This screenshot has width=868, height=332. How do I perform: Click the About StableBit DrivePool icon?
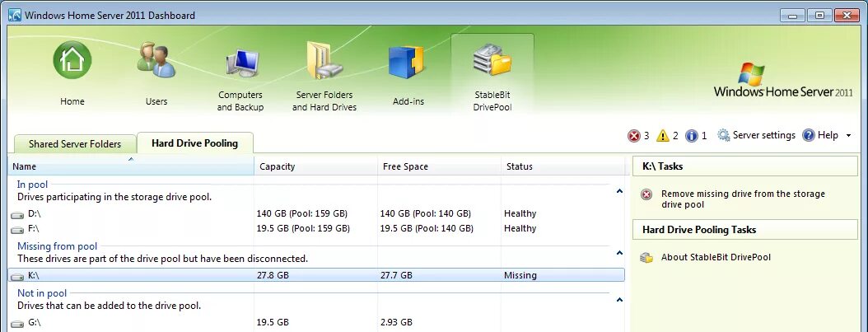pyautogui.click(x=646, y=257)
